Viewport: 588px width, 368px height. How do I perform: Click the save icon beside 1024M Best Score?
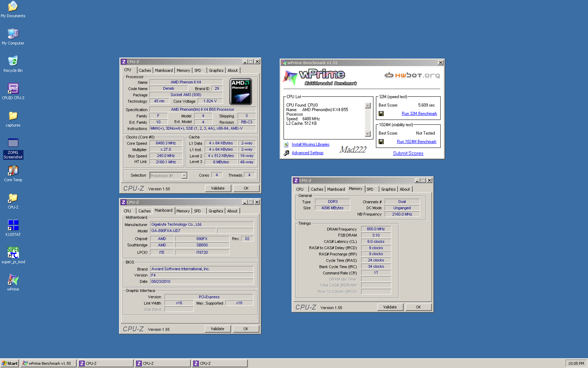(x=381, y=142)
